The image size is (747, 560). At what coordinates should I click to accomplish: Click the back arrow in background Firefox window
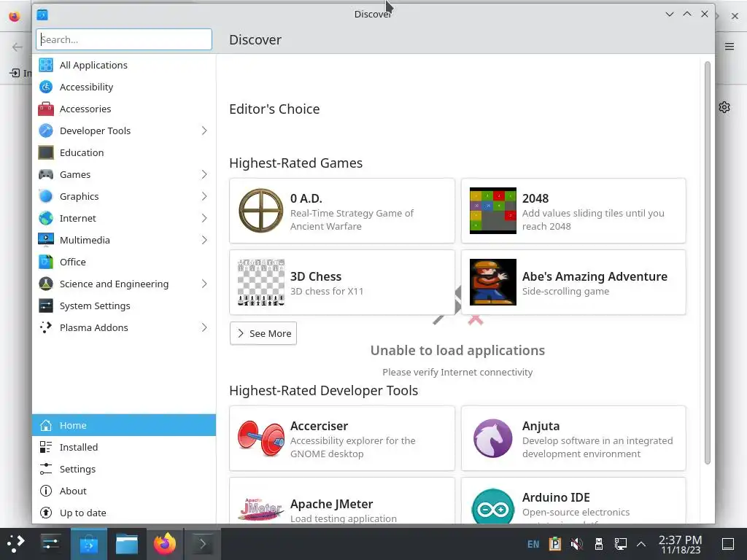(18, 47)
